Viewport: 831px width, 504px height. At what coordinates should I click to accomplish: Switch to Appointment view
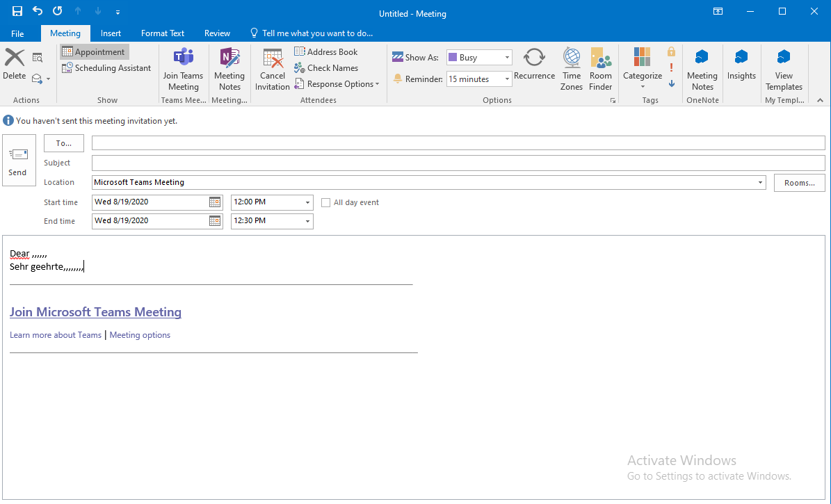click(94, 52)
